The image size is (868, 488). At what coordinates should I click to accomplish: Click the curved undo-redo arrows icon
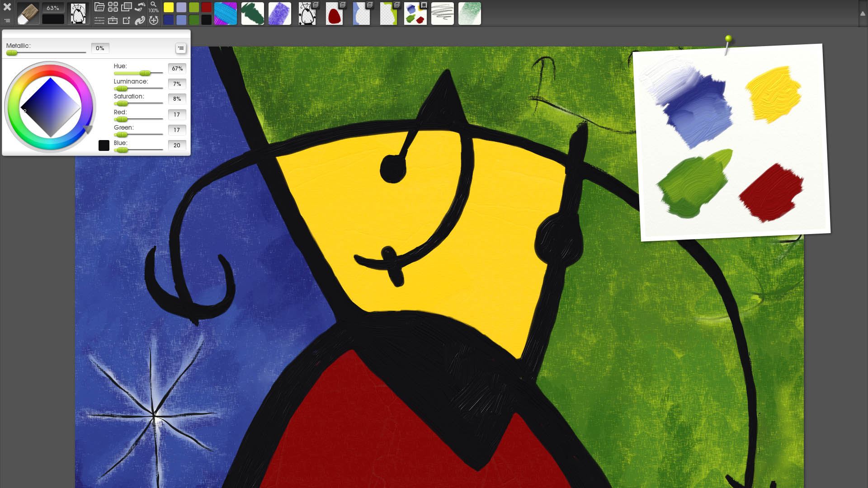click(x=141, y=7)
